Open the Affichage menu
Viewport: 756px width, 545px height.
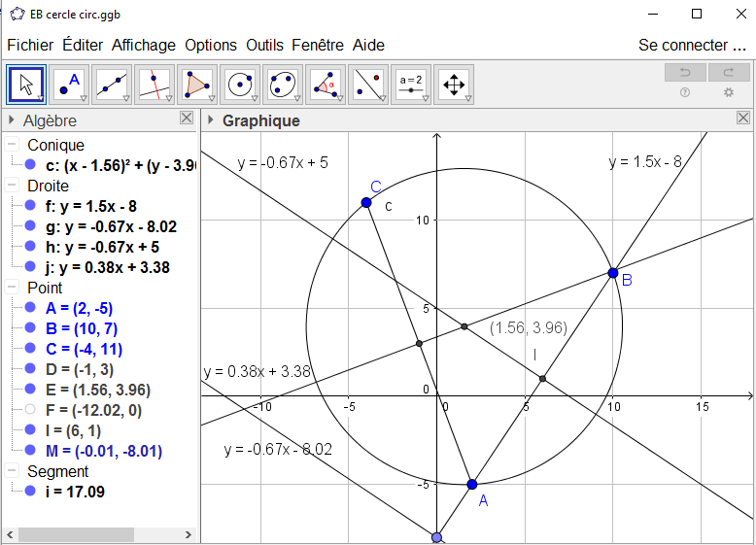[144, 45]
